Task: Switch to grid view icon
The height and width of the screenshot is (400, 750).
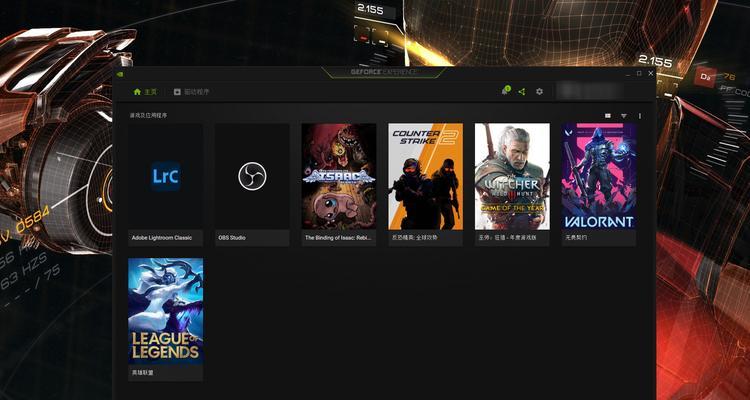Action: [x=607, y=116]
